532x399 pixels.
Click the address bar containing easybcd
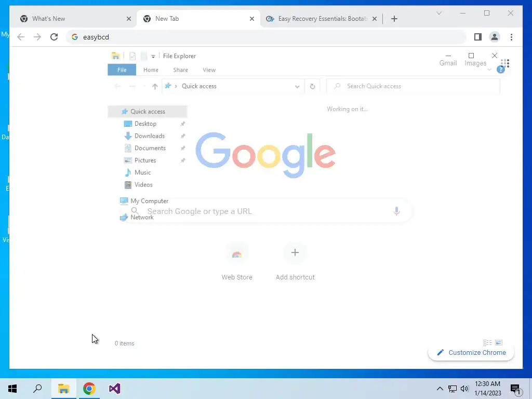[x=267, y=37]
